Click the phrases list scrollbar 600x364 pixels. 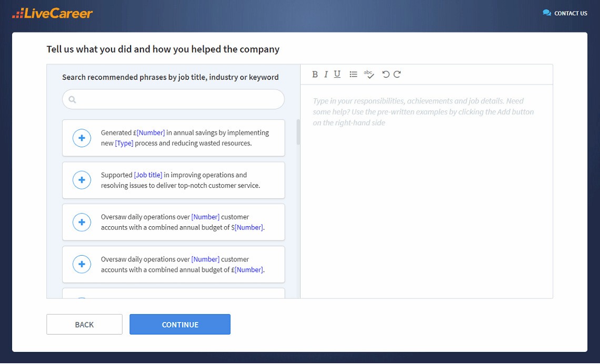pyautogui.click(x=298, y=132)
